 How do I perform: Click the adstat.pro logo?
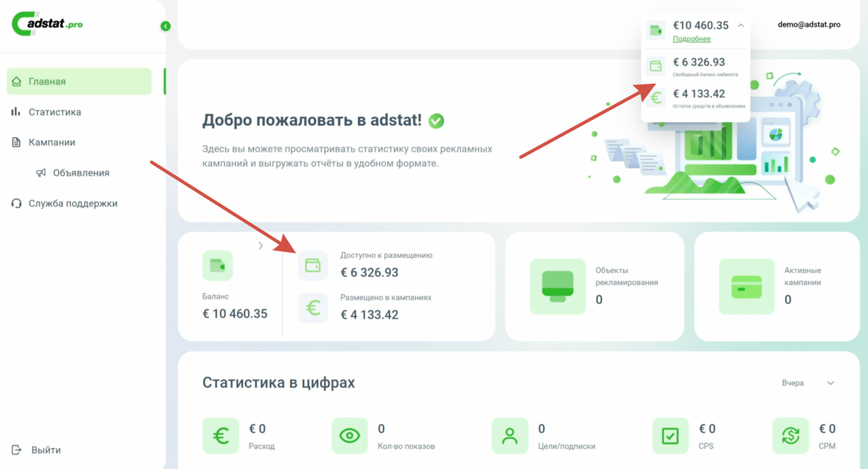click(47, 24)
